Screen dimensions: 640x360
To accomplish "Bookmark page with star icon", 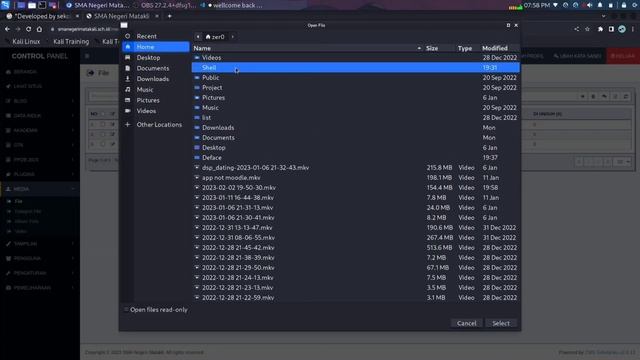I will [587, 29].
